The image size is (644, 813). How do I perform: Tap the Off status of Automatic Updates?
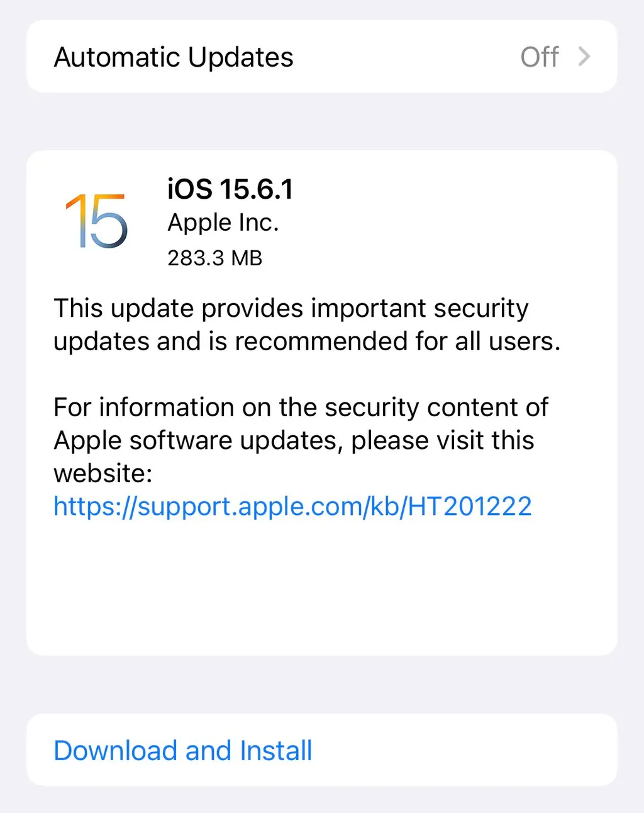(x=540, y=57)
